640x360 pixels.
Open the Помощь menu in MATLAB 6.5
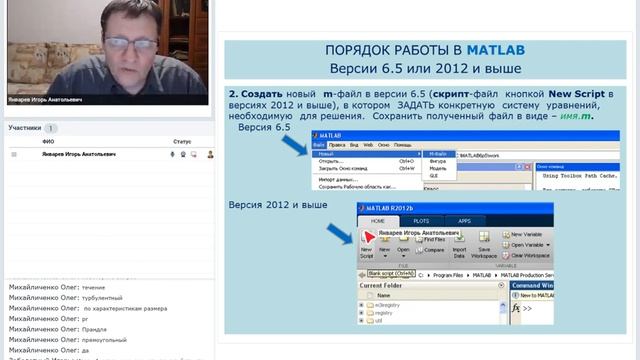click(x=402, y=145)
